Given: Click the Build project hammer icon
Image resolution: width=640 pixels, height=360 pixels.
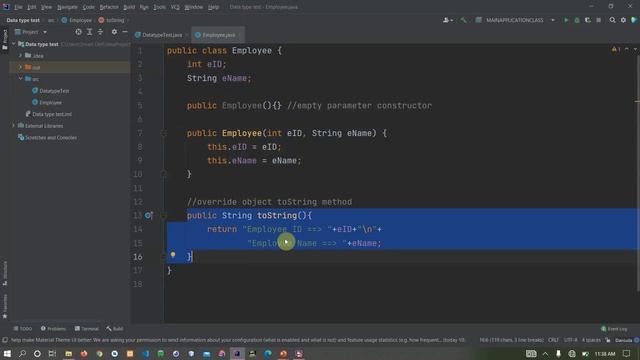Looking at the screenshot, I should coord(463,20).
